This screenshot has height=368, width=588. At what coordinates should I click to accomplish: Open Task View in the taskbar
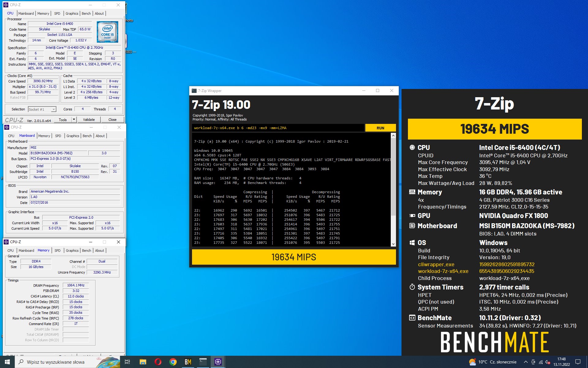point(127,362)
